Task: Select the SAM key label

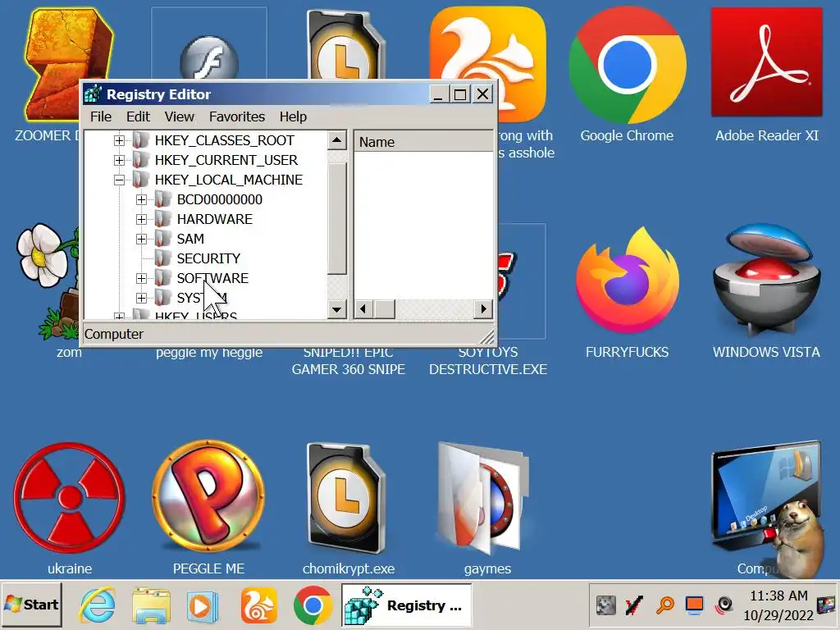Action: click(x=190, y=239)
